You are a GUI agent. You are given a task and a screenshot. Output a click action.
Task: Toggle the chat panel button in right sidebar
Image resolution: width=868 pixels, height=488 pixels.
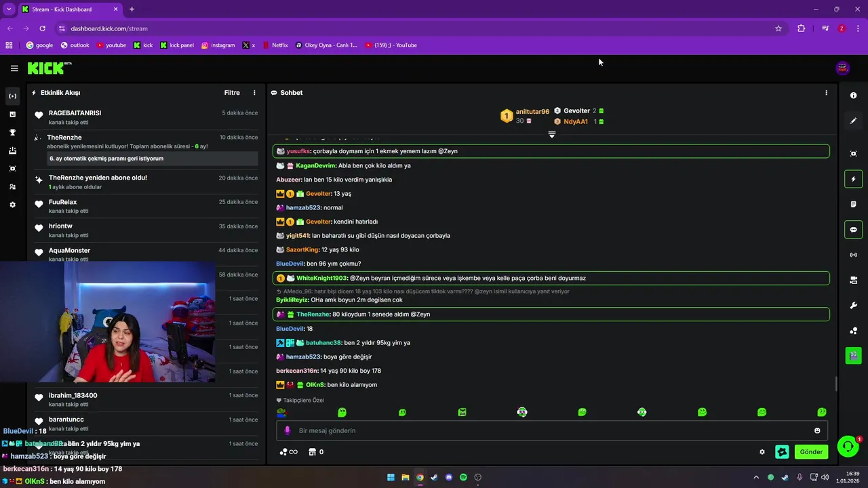[x=853, y=230]
